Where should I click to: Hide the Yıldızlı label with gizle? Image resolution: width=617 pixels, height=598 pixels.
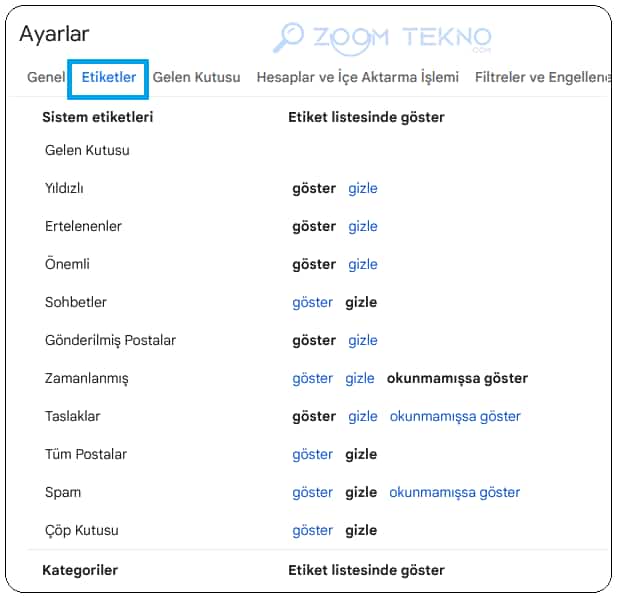pos(363,188)
